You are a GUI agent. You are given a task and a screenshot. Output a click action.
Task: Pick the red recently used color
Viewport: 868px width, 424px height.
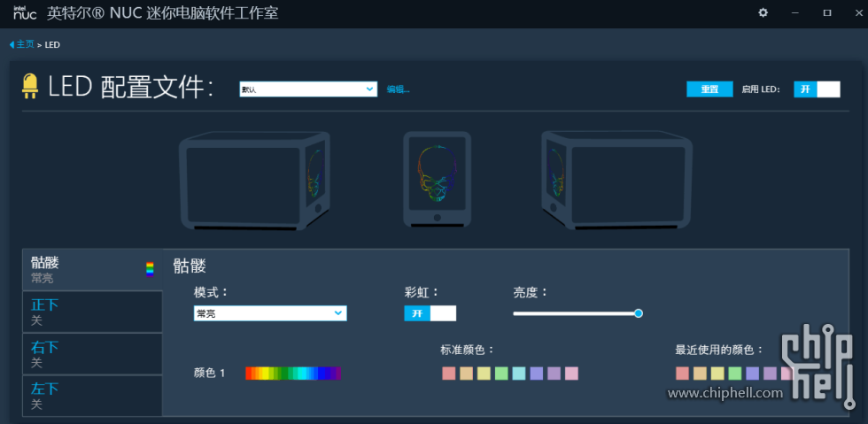coord(682,373)
